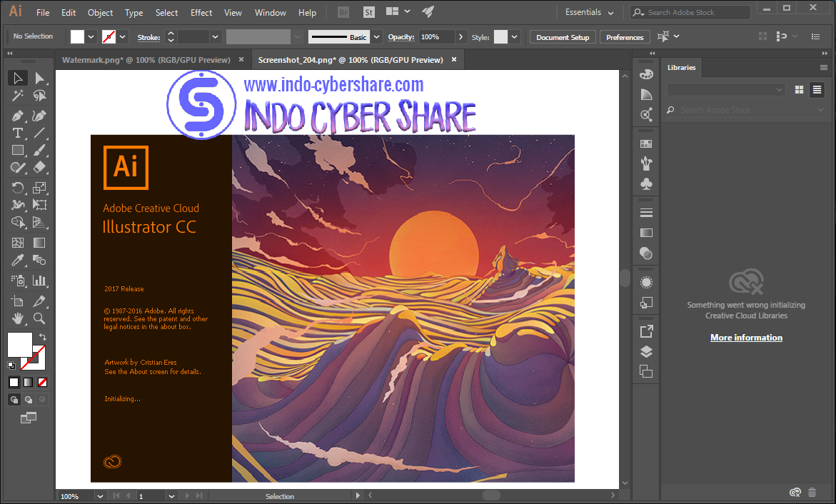836x504 pixels.
Task: Pick the Shape Builder tool
Action: coord(18,222)
